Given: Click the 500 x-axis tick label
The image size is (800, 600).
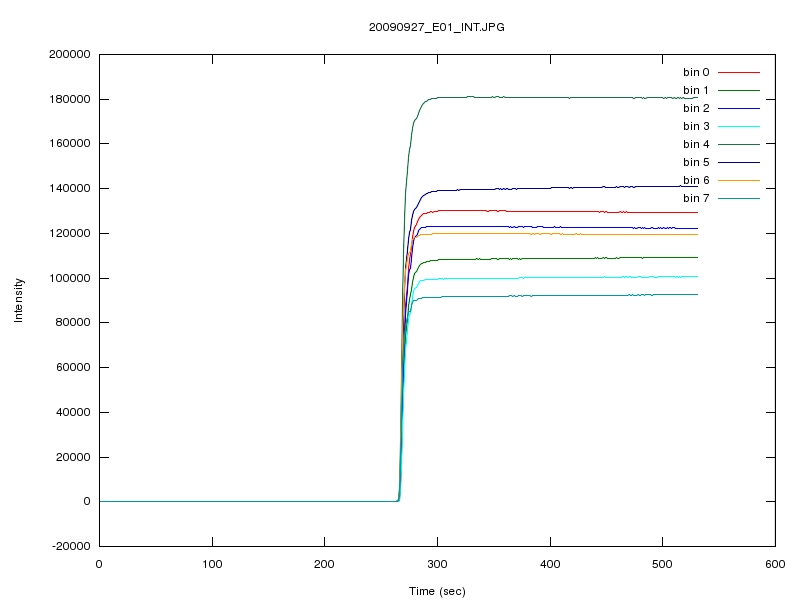Looking at the screenshot, I should (x=662, y=564).
